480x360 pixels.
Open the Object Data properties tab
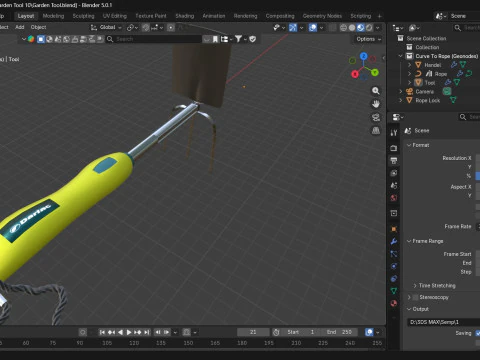(x=394, y=291)
